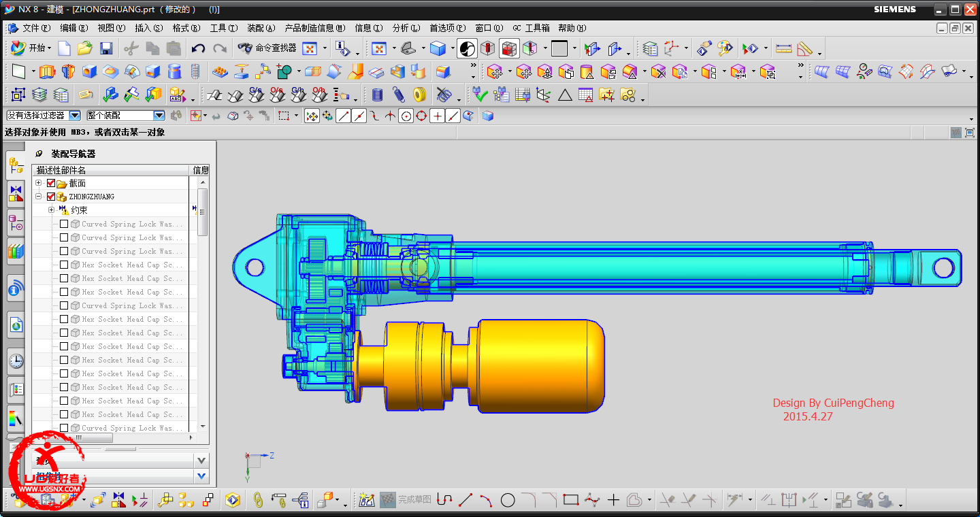
Task: Open the 编辑(E) Edit menu
Action: [x=74, y=28]
